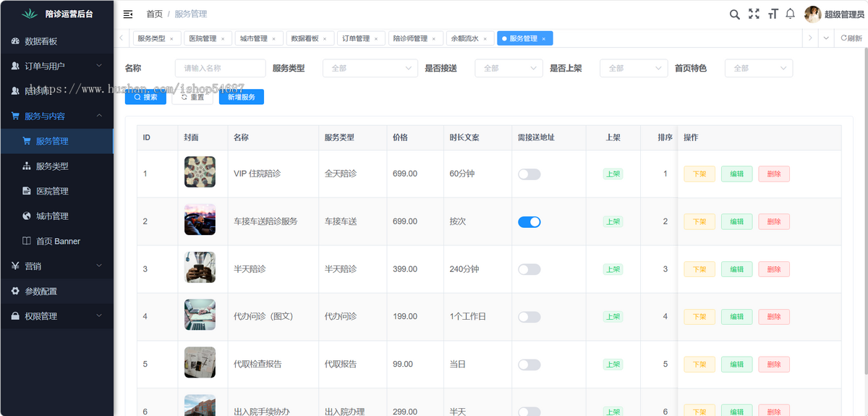Viewport: 868px width, 416px height.
Task: Click 编辑 for 代办问诊（图文）
Action: pyautogui.click(x=736, y=317)
